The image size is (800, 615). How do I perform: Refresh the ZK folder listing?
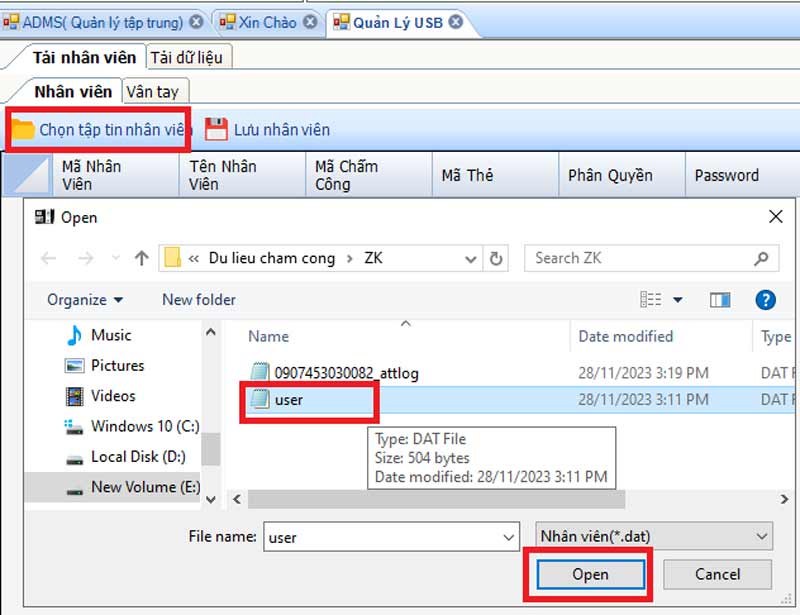pyautogui.click(x=495, y=259)
